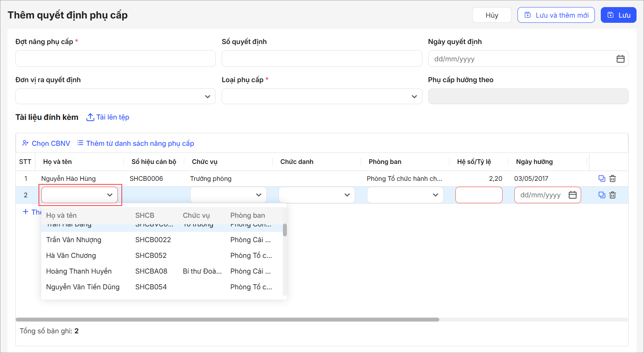This screenshot has width=644, height=353.
Task: Select Trần Văn Nhượng from list
Action: tap(162, 240)
